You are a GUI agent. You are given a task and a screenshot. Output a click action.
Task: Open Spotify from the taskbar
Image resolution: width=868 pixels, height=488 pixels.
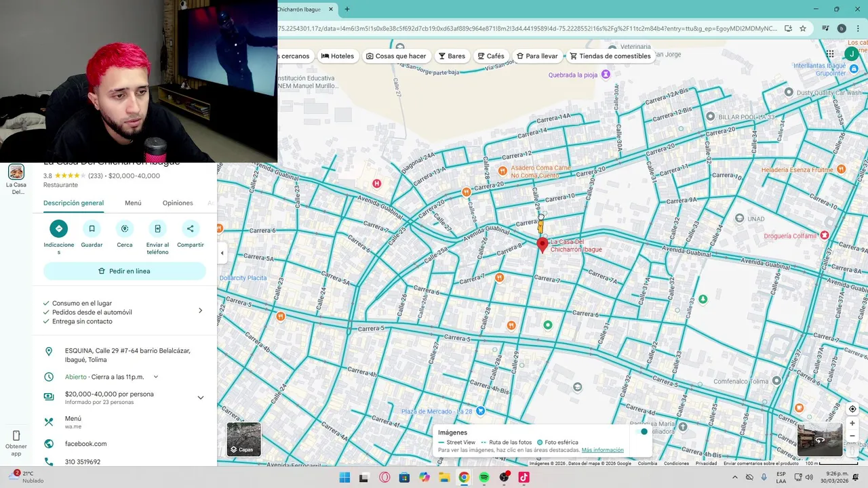[x=484, y=477]
